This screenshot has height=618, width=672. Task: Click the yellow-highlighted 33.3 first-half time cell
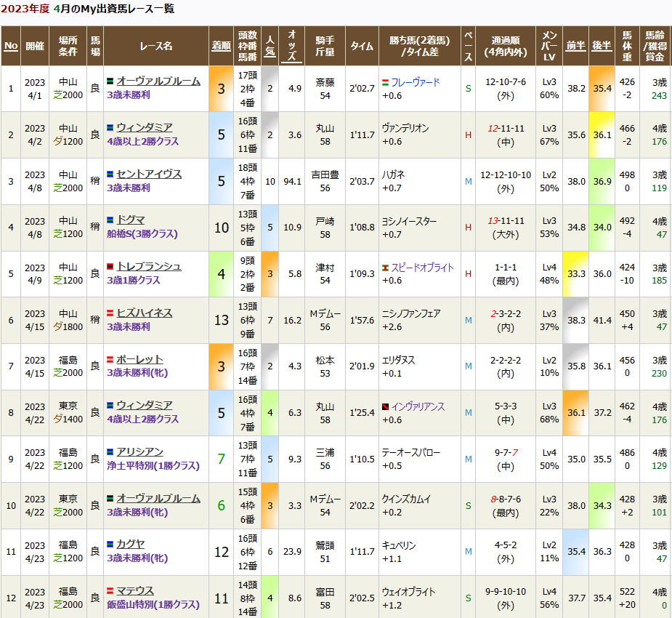point(576,274)
